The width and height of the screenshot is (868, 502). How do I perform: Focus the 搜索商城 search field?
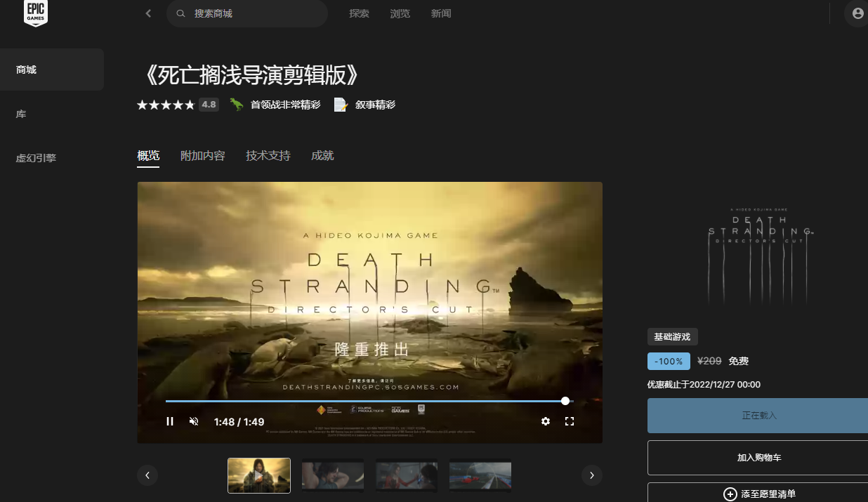247,13
